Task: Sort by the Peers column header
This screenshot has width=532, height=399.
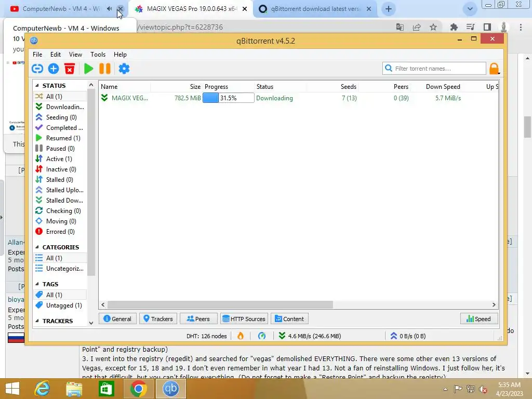Action: [385, 87]
